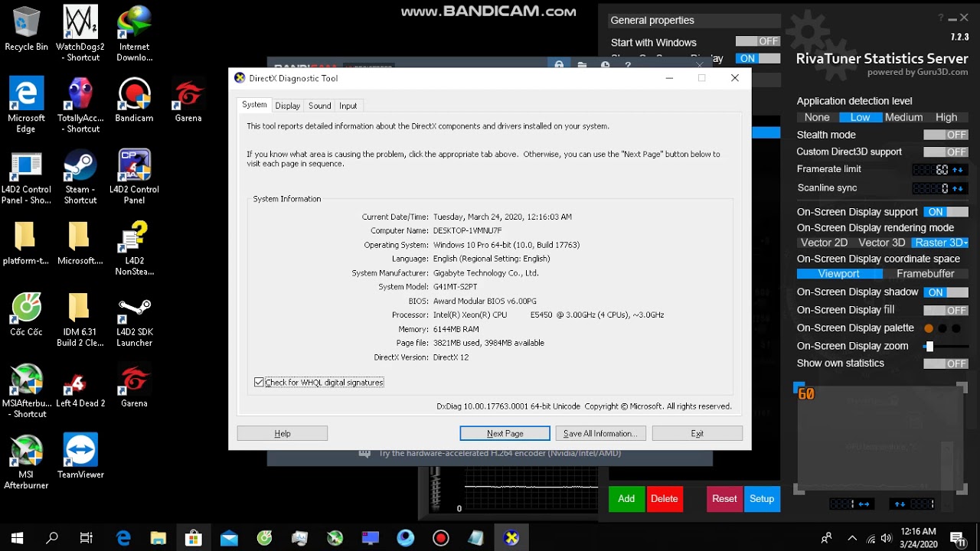Screen dimensions: 980x551
Task: Toggle Start with Windows switch
Action: click(x=757, y=41)
